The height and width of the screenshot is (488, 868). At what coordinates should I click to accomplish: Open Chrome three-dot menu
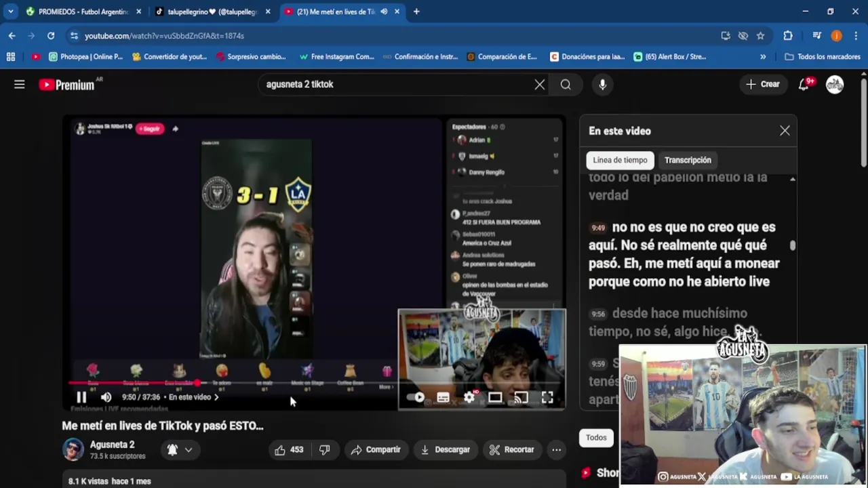tap(856, 35)
